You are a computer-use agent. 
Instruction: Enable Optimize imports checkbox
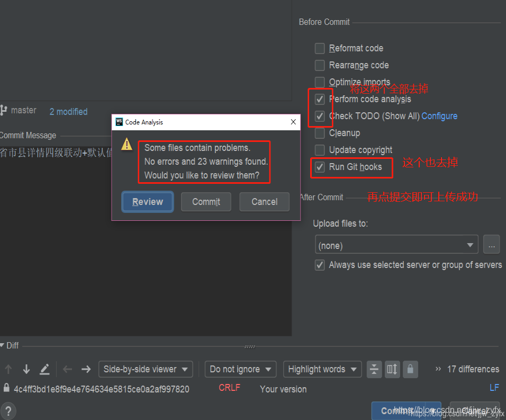(x=320, y=82)
